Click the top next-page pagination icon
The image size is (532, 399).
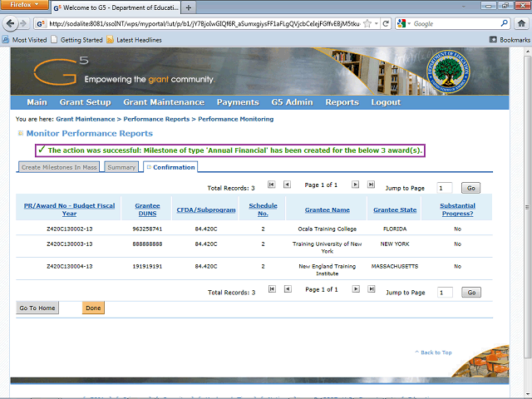click(355, 185)
